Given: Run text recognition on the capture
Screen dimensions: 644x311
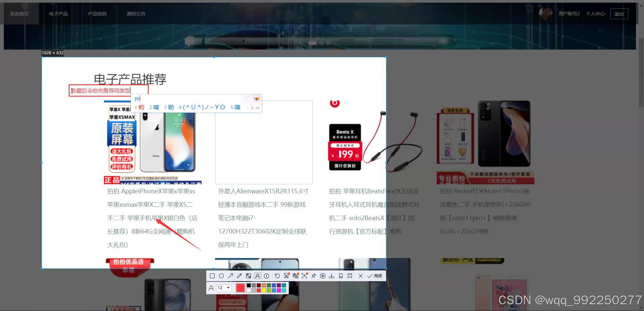Looking at the screenshot, I should (x=305, y=276).
